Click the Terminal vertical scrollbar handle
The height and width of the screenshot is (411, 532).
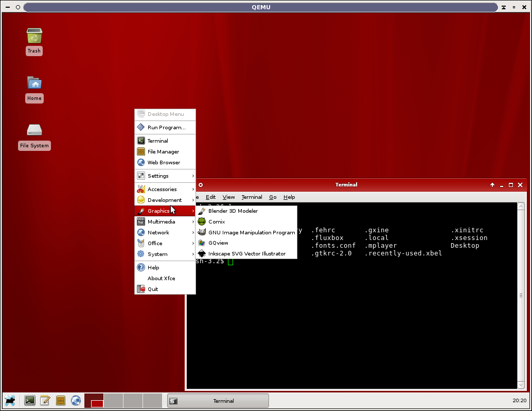pos(521,296)
